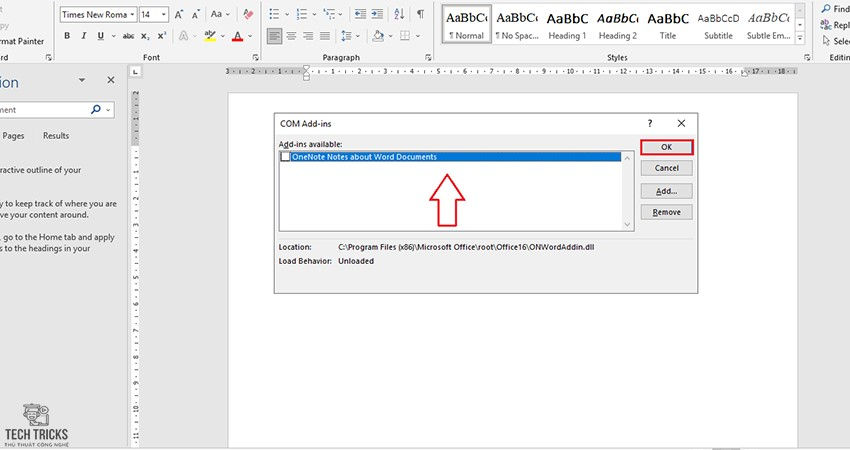The image size is (850, 450).
Task: Apply text highlight color
Action: click(x=209, y=36)
